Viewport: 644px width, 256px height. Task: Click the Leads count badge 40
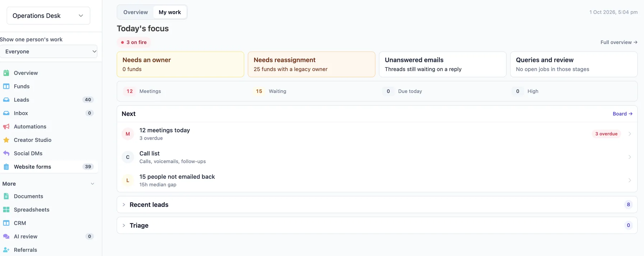[88, 100]
